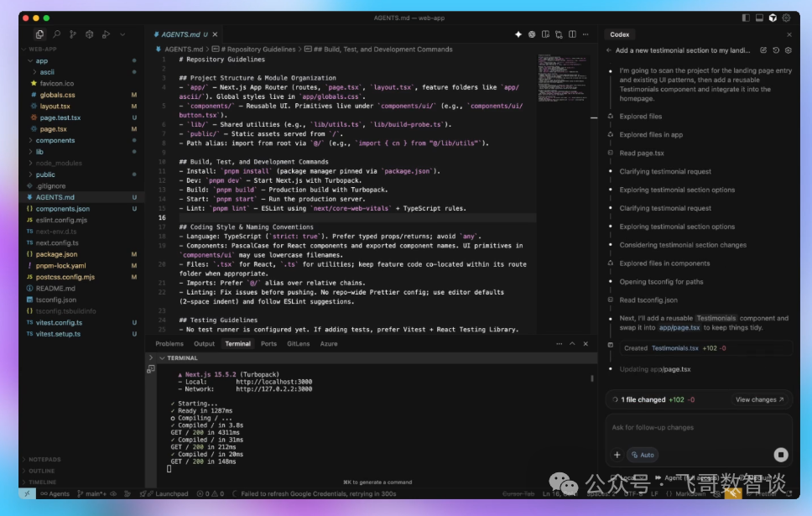
Task: Switch to the Ports panel tab
Action: [x=268, y=344]
